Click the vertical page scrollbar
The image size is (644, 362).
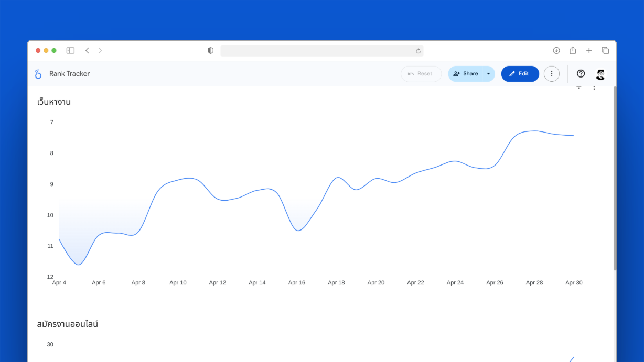click(x=615, y=178)
